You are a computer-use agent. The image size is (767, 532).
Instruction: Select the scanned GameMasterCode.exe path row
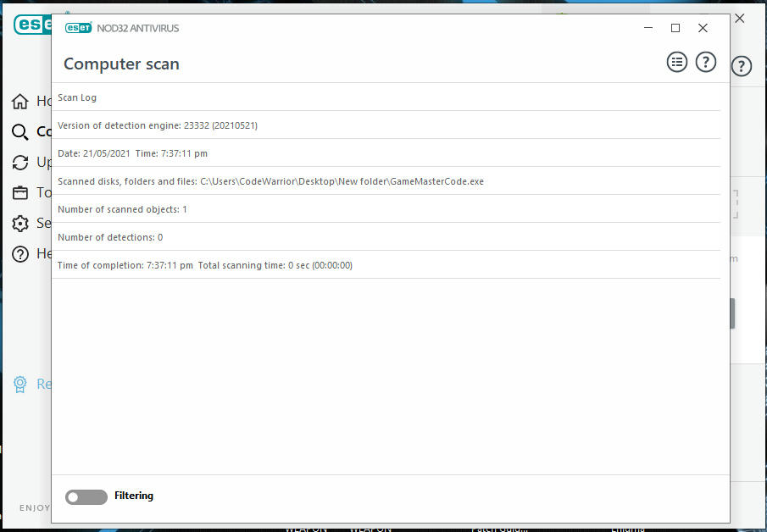pos(386,181)
